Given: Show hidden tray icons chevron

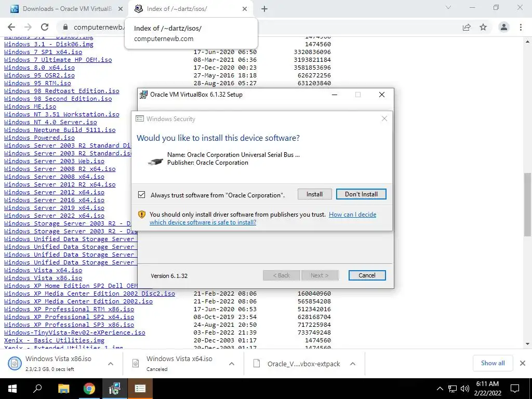Looking at the screenshot, I should tap(440, 389).
